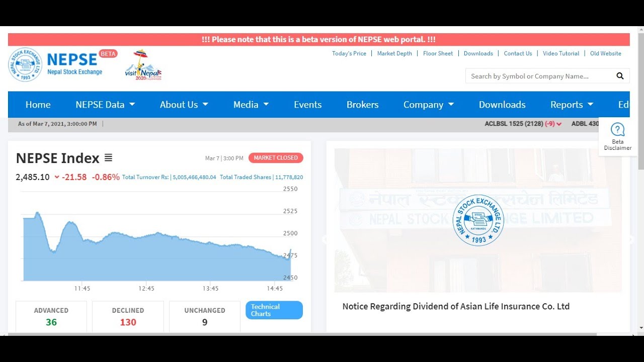Screen dimensions: 644x362
Task: Open the Floor Sheet link
Action: click(438, 53)
